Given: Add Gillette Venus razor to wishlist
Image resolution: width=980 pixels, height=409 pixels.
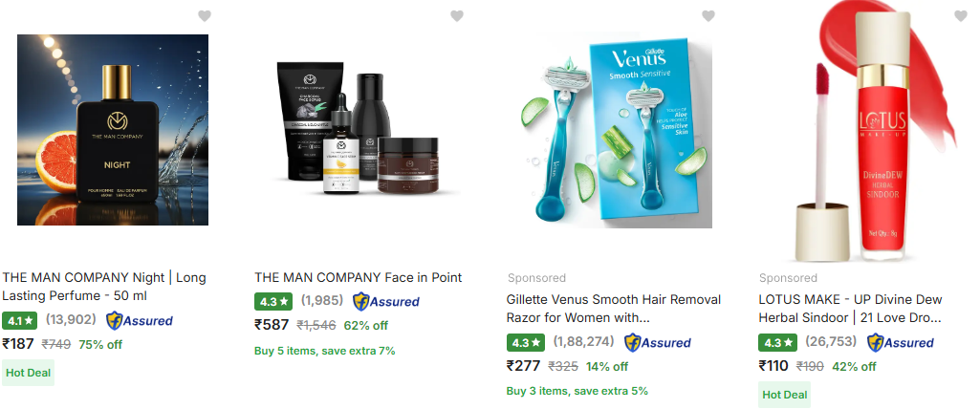Looking at the screenshot, I should [x=708, y=16].
